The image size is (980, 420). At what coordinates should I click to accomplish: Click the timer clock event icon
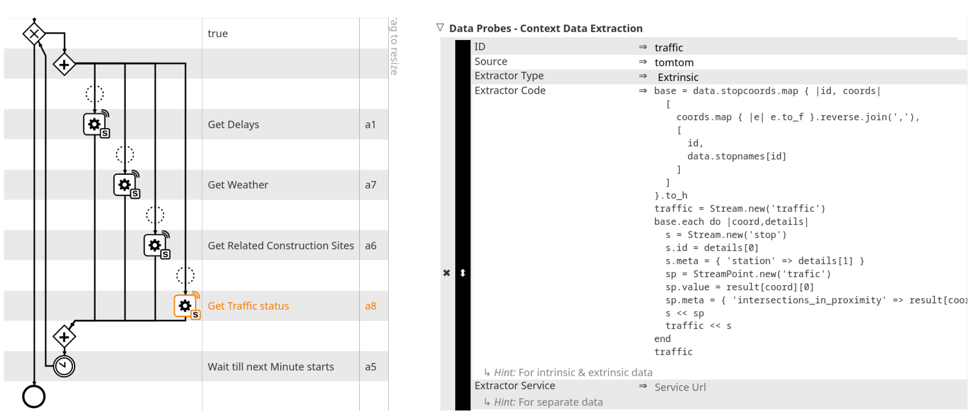point(64,366)
